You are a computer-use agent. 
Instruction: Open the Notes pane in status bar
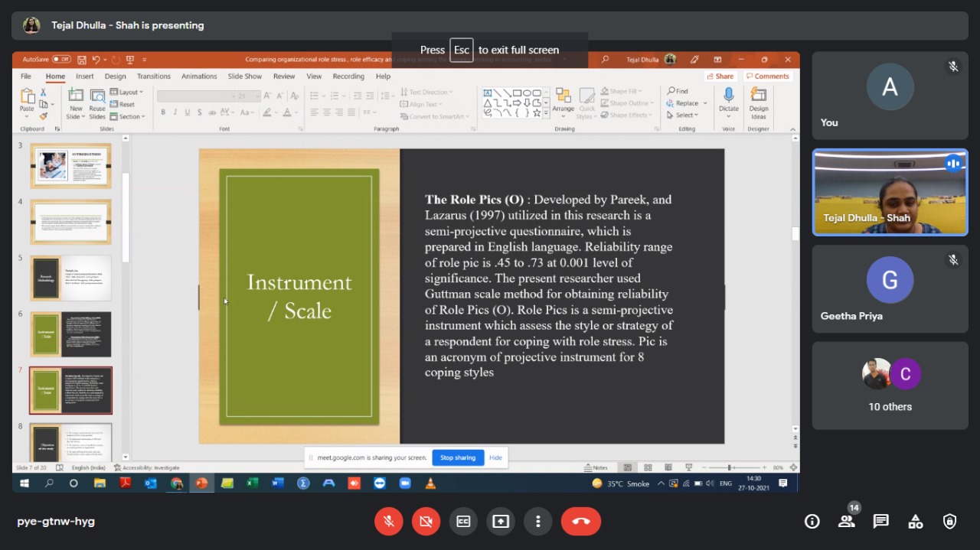pos(596,467)
